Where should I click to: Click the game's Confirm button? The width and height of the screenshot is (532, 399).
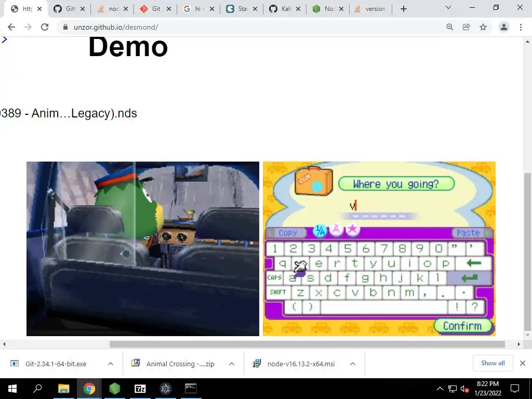coord(462,326)
